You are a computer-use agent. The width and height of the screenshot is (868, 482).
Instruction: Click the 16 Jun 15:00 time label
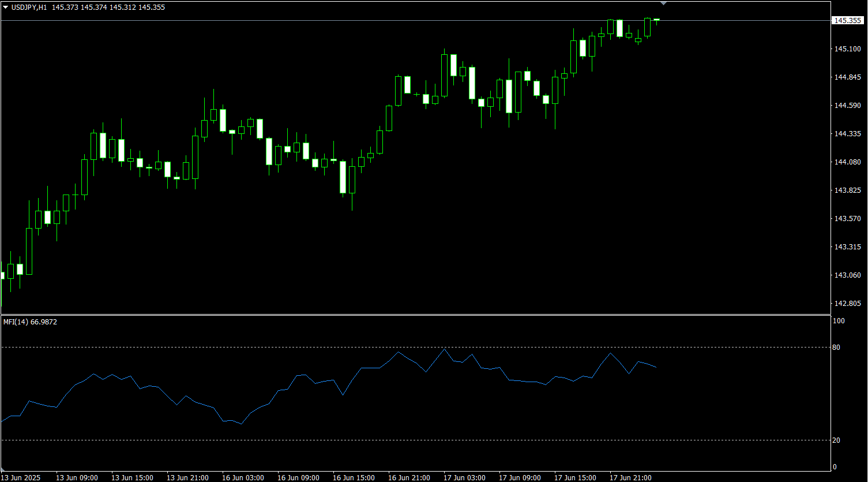[354, 478]
